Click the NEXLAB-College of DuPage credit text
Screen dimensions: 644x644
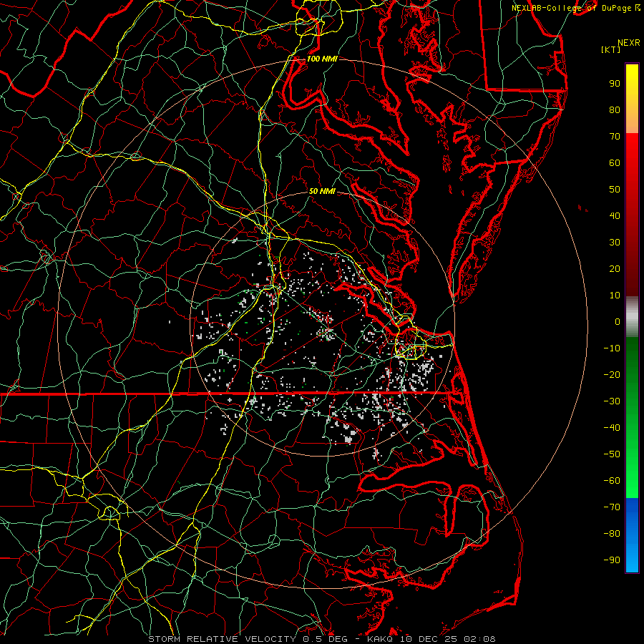572,8
